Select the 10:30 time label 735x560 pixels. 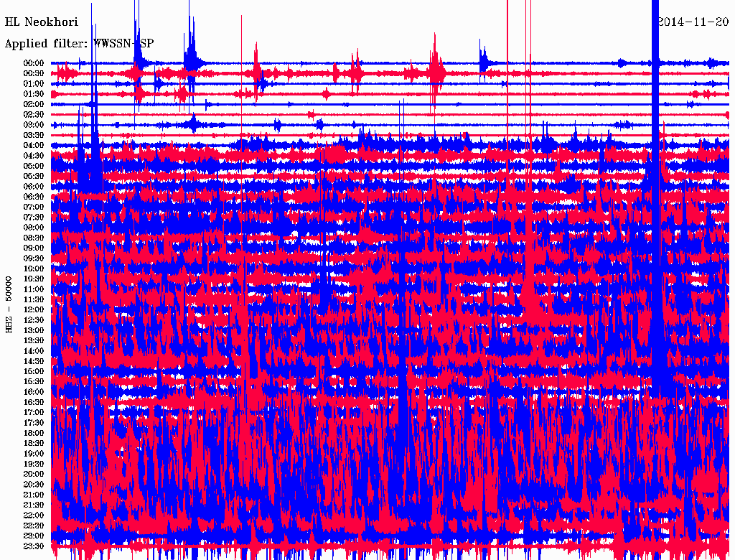[33, 279]
